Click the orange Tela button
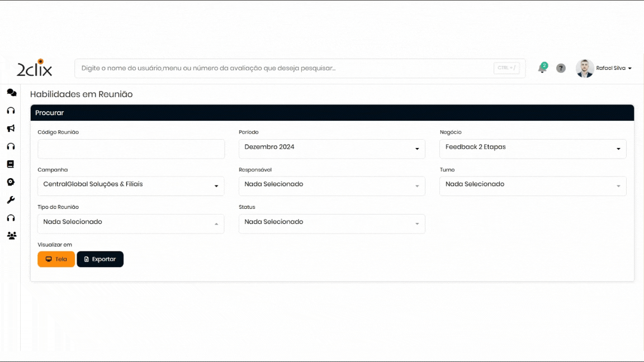 click(56, 259)
